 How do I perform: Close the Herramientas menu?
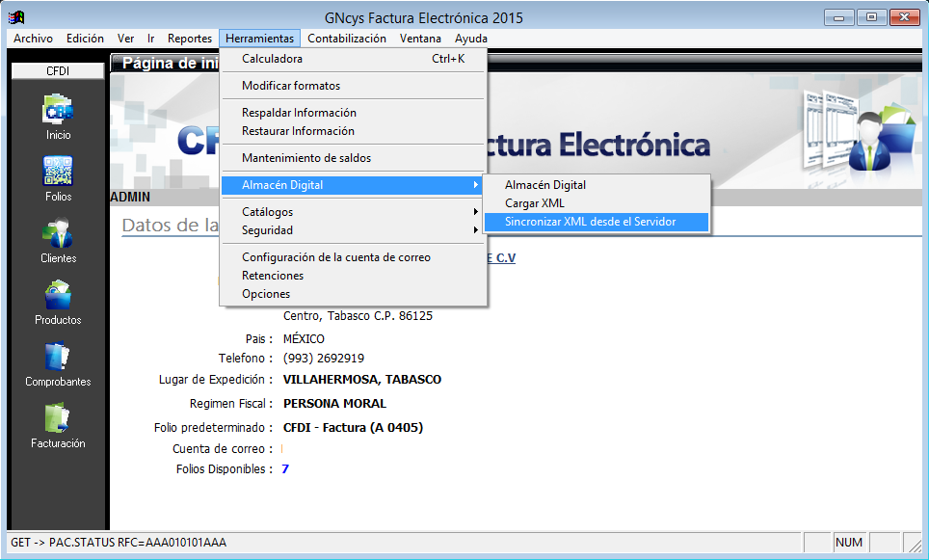[259, 39]
